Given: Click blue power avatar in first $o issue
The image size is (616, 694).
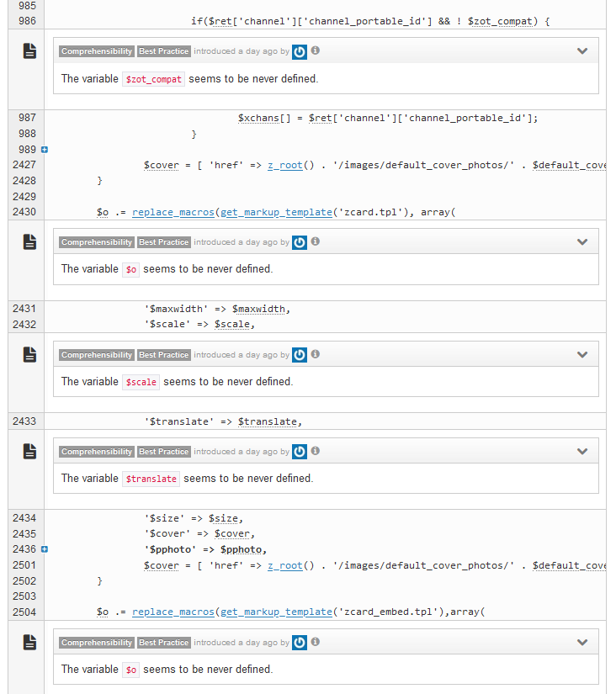Looking at the screenshot, I should coord(300,242).
